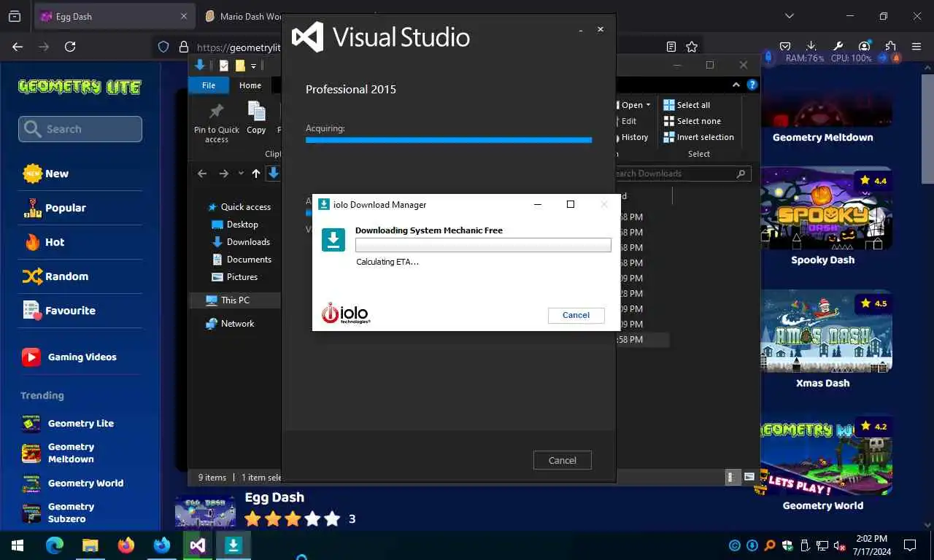Select Quick access in Explorer navigation pane
934x560 pixels.
click(x=239, y=207)
